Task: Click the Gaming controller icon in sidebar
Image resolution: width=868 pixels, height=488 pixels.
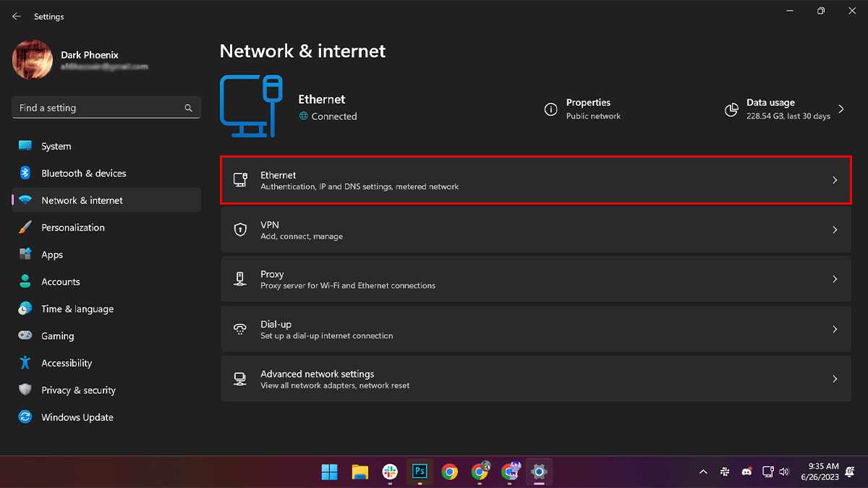Action: click(24, 335)
